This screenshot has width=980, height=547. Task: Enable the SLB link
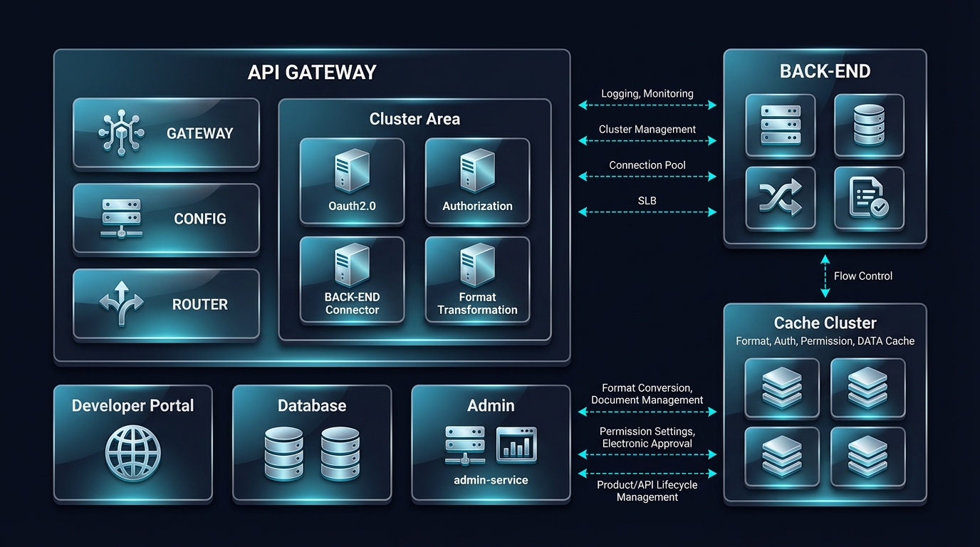[x=647, y=212]
